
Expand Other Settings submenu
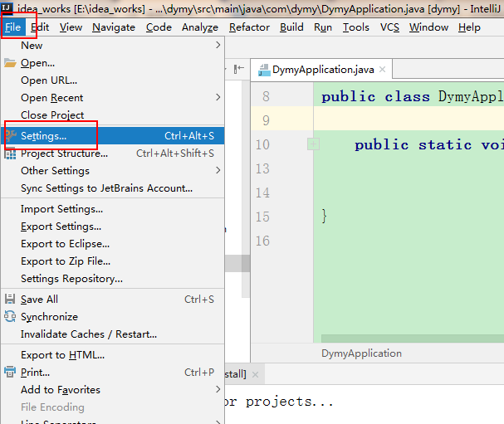112,171
